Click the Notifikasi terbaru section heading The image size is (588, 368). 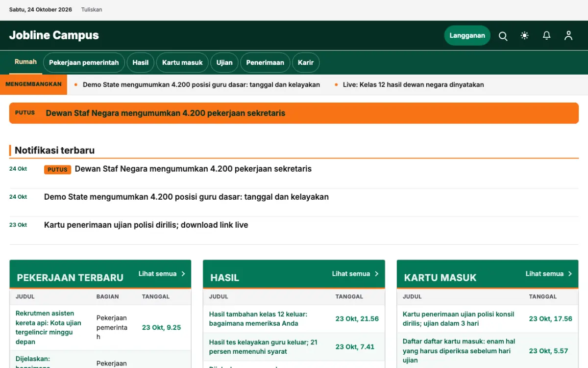[x=54, y=150]
